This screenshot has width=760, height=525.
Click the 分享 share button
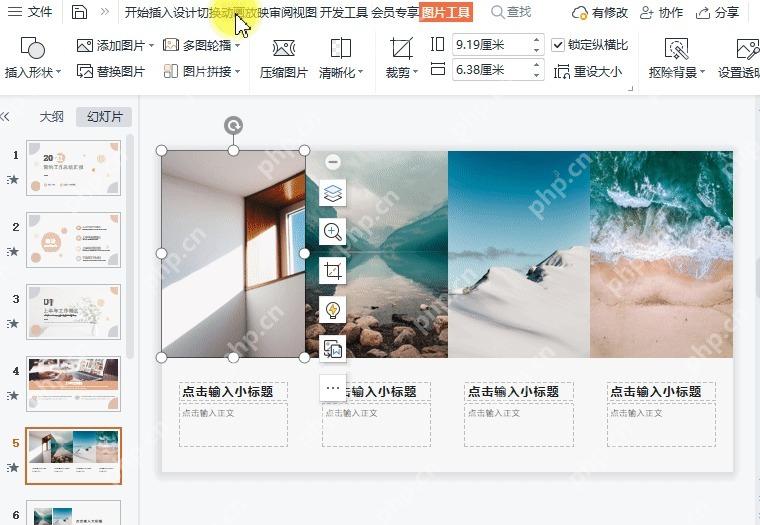tap(717, 13)
